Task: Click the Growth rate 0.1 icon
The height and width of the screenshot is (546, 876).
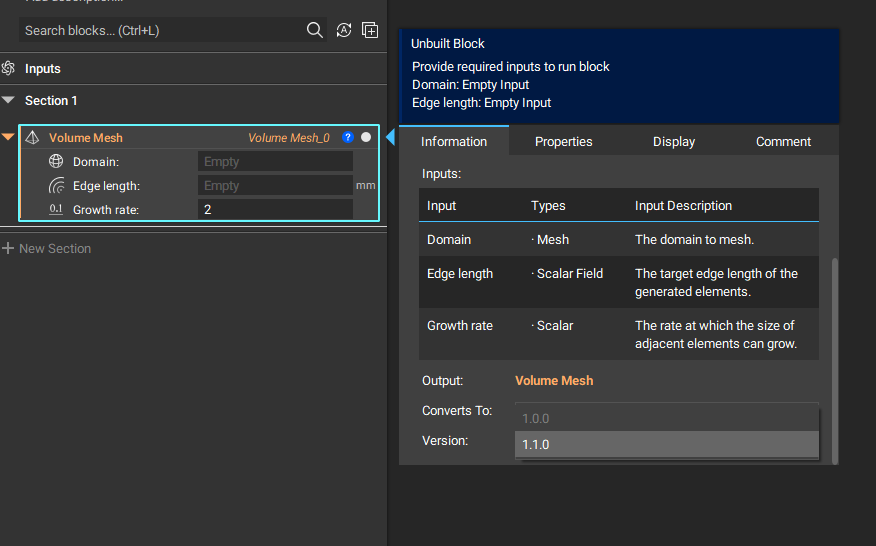Action: (56, 210)
